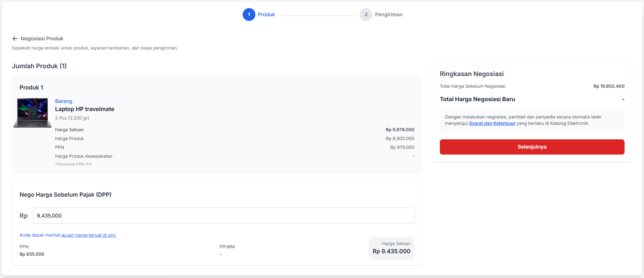Click the back arrow beside Negosiasi Produk
The image size is (644, 278).
[15, 39]
